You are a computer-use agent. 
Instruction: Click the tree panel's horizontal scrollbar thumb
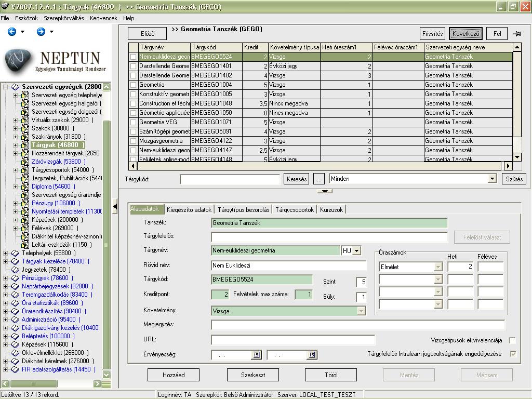pos(34,384)
